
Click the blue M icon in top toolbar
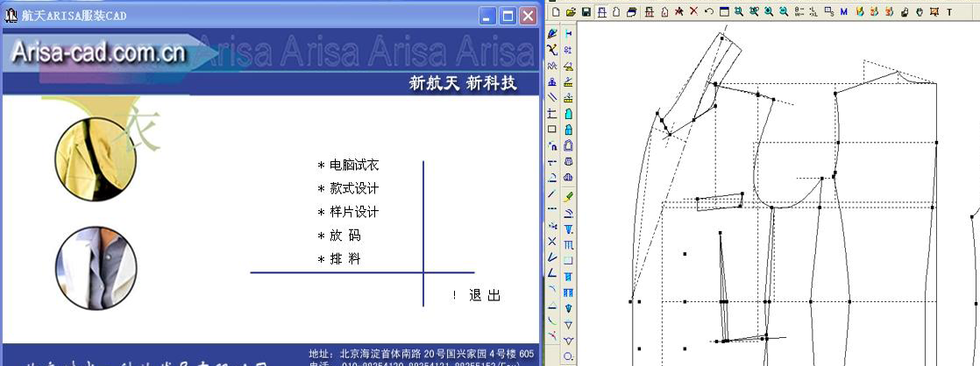click(x=844, y=12)
